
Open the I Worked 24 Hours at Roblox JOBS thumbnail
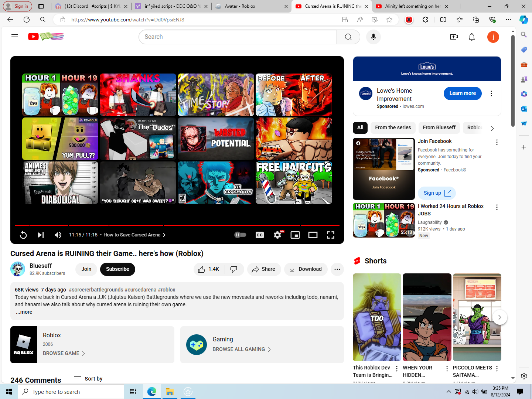384,220
